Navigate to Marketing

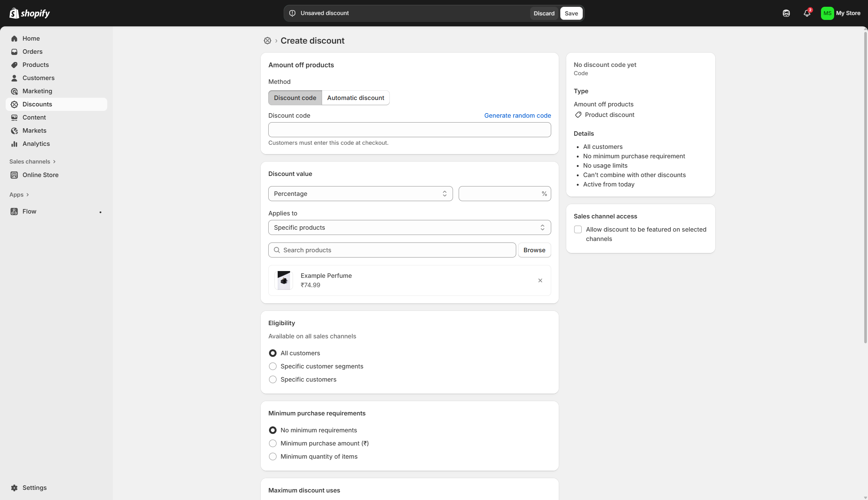pyautogui.click(x=37, y=91)
